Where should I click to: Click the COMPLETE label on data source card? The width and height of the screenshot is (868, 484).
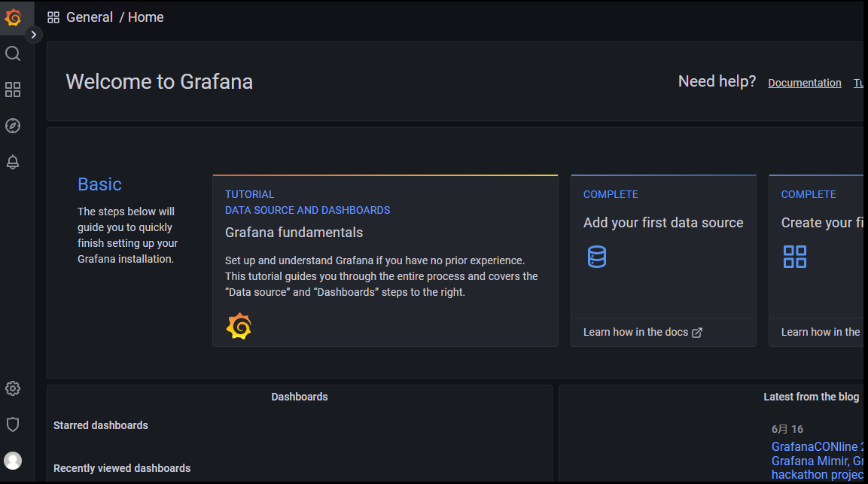[x=611, y=194]
